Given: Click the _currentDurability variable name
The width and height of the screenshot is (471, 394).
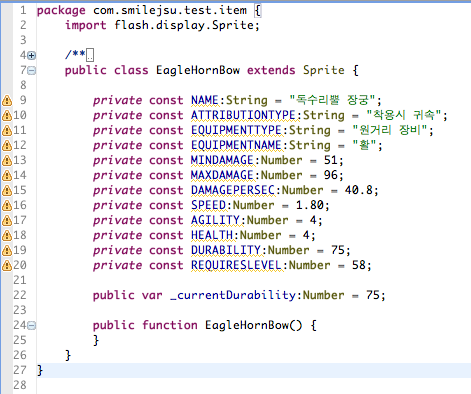Looking at the screenshot, I should coord(233,295).
